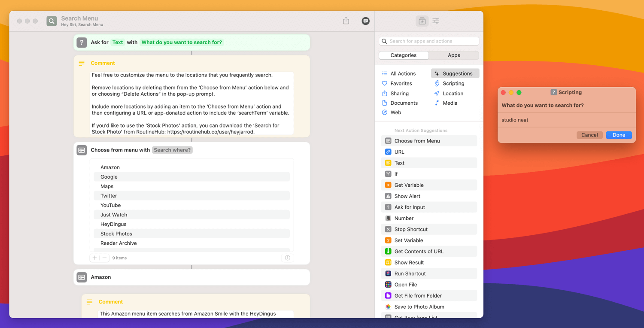Select Get File from Folder suggestion
644x328 pixels.
coord(429,296)
